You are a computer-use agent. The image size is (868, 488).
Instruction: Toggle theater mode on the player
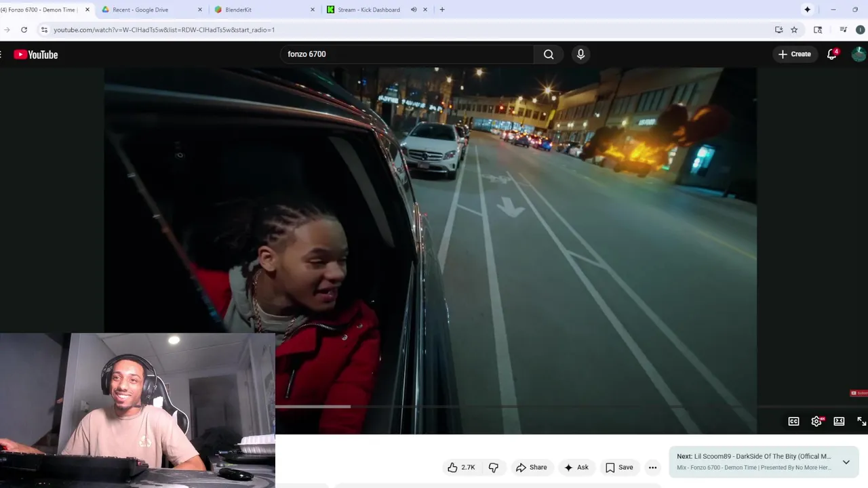839,421
